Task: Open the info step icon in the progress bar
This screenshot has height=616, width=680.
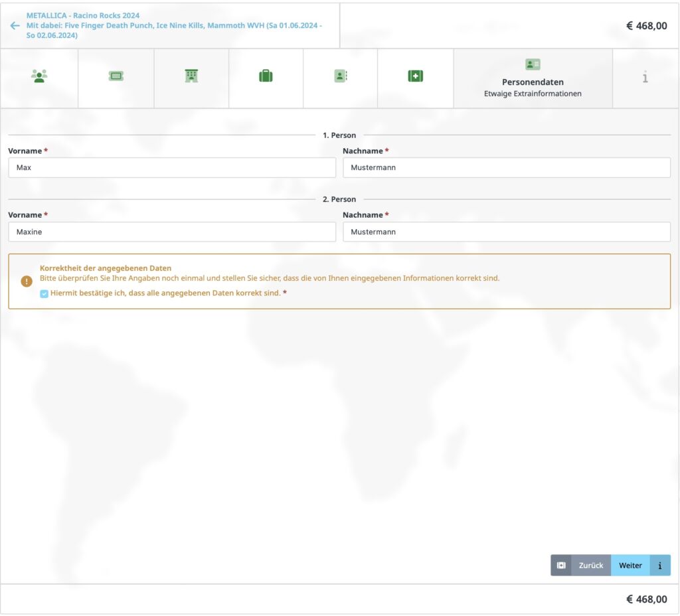Action: point(645,78)
